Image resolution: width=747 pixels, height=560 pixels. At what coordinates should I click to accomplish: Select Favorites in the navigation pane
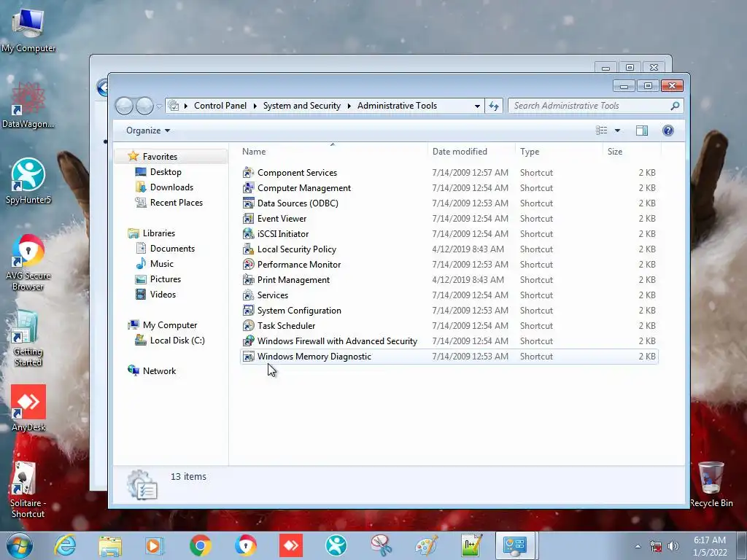tap(160, 157)
